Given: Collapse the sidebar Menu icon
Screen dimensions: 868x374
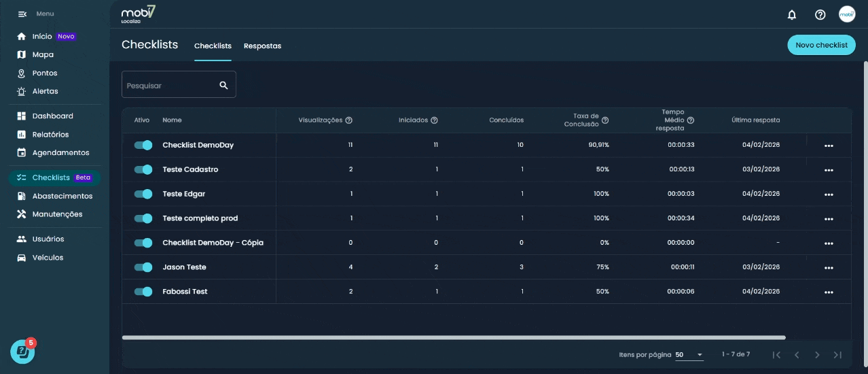Looking at the screenshot, I should point(22,14).
